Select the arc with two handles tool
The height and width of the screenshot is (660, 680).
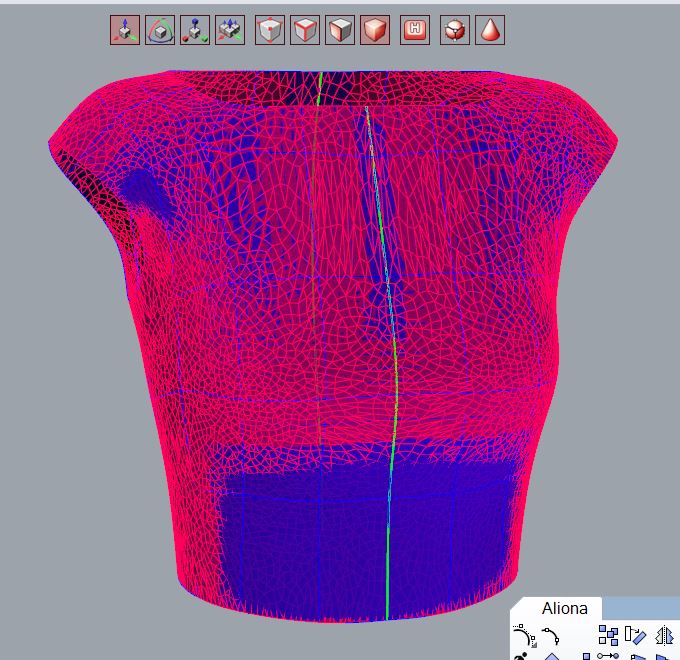click(551, 636)
